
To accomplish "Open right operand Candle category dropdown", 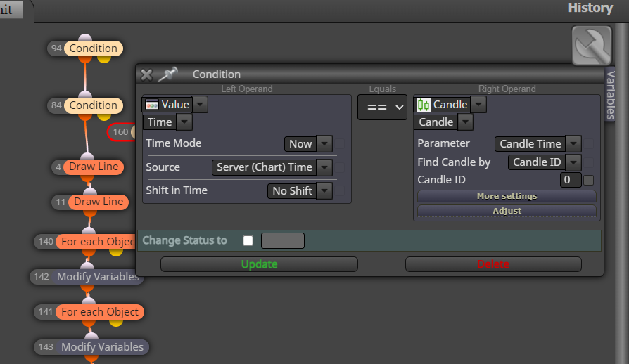I will click(x=478, y=105).
